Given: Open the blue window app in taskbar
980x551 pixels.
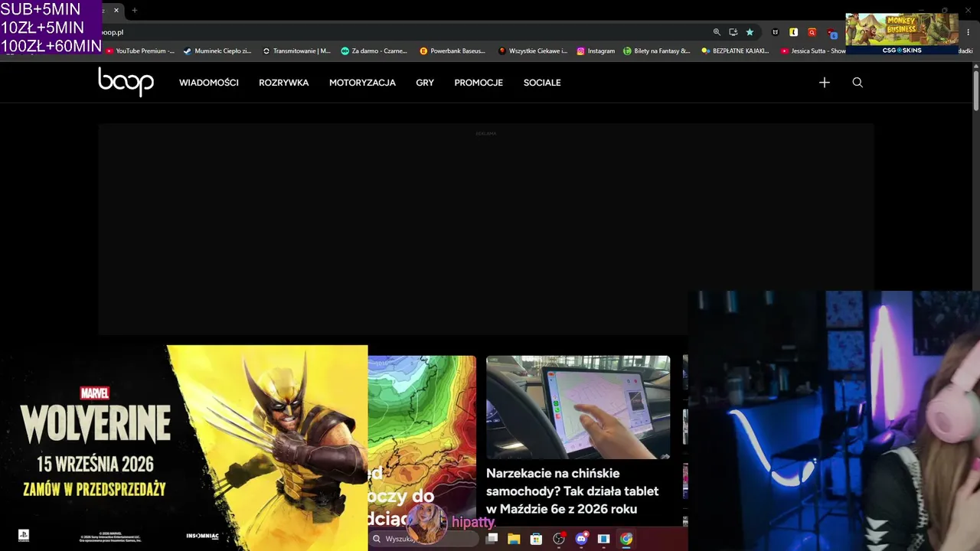Looking at the screenshot, I should tap(603, 539).
